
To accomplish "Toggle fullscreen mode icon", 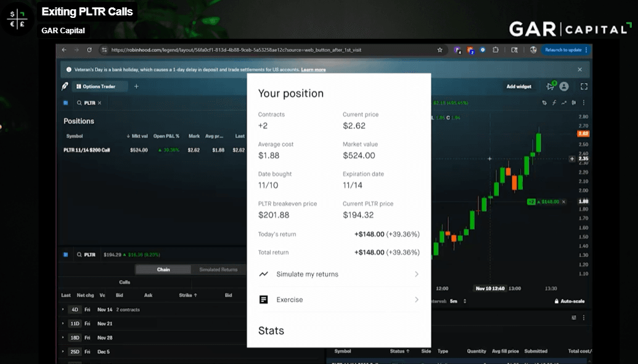I will (584, 86).
